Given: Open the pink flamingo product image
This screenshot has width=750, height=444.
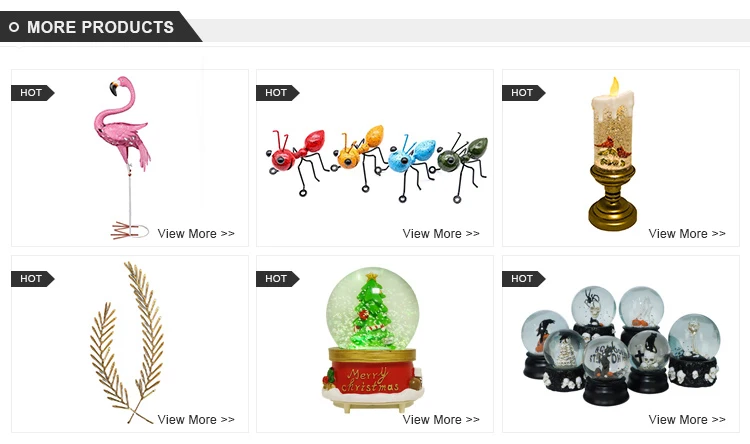Looking at the screenshot, I should (122, 157).
